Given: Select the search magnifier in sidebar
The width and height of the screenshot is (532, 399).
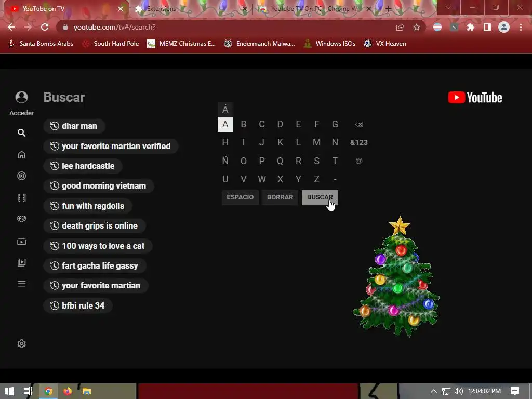Looking at the screenshot, I should coord(21,132).
